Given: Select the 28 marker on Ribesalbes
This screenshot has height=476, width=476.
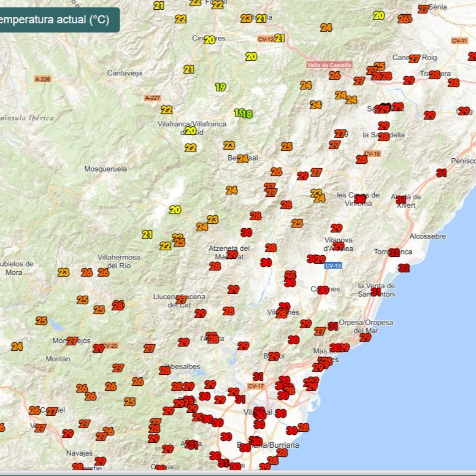Looking at the screenshot, I should tap(164, 370).
